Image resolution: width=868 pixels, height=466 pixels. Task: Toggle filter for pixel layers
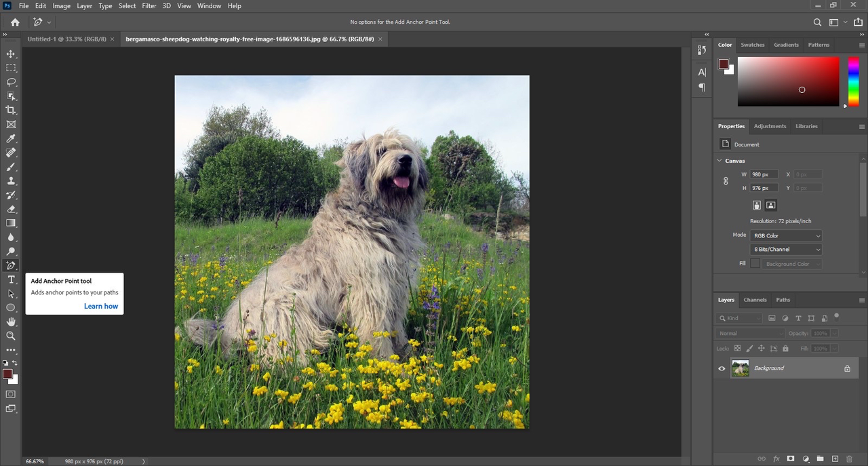pos(772,318)
